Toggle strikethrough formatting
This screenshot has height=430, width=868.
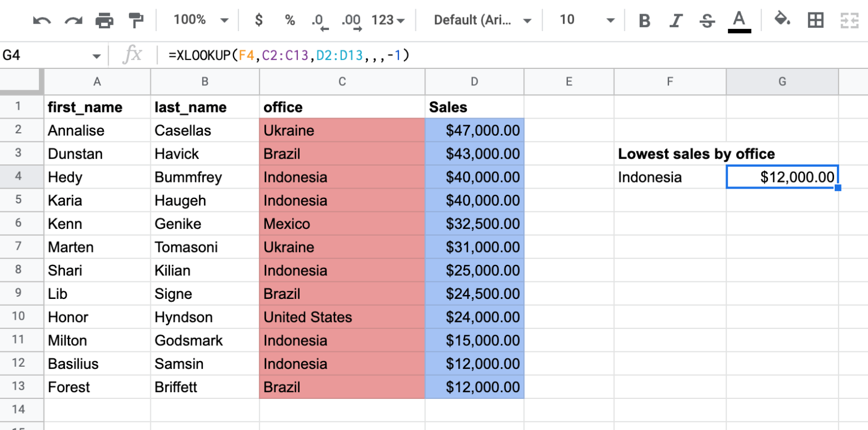(707, 20)
